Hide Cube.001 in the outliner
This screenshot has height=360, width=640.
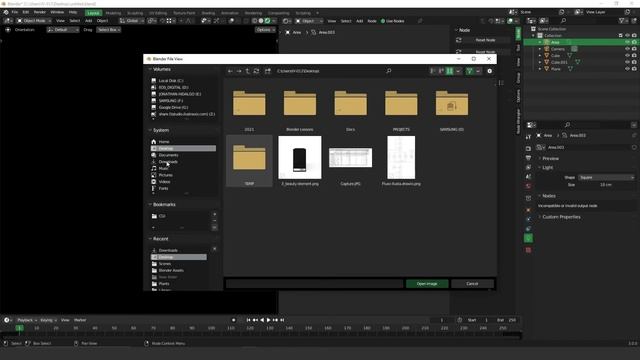(x=627, y=62)
